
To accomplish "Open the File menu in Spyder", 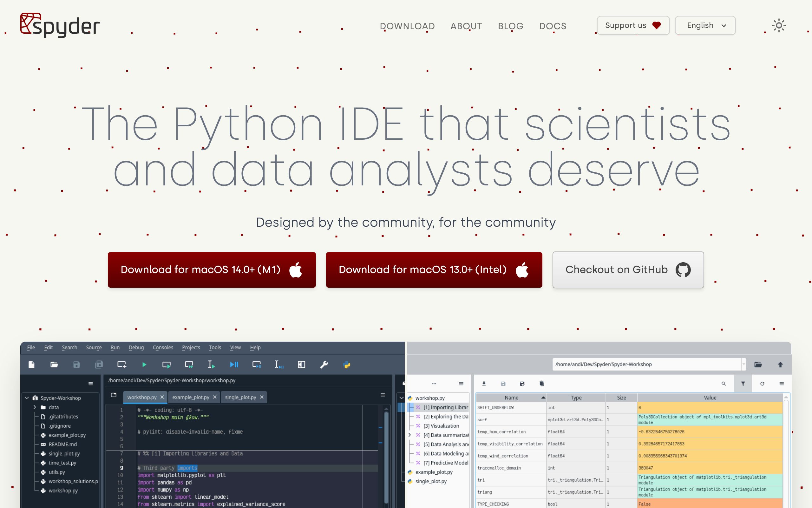I will [x=31, y=347].
